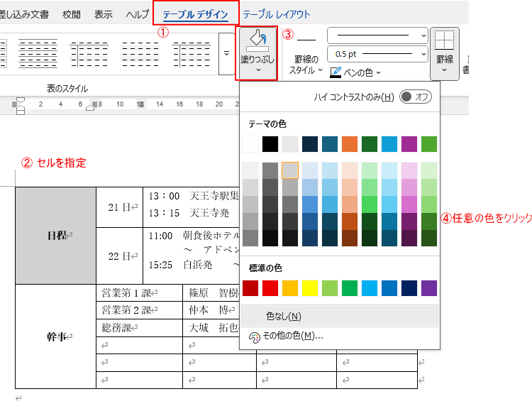Open the 差し込み文書 tab
The width and height of the screenshot is (532, 411).
point(24,14)
